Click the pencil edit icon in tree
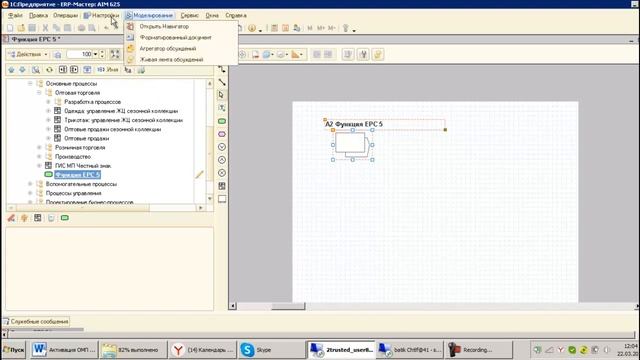Viewport: 640px width, 360px height. 199,175
